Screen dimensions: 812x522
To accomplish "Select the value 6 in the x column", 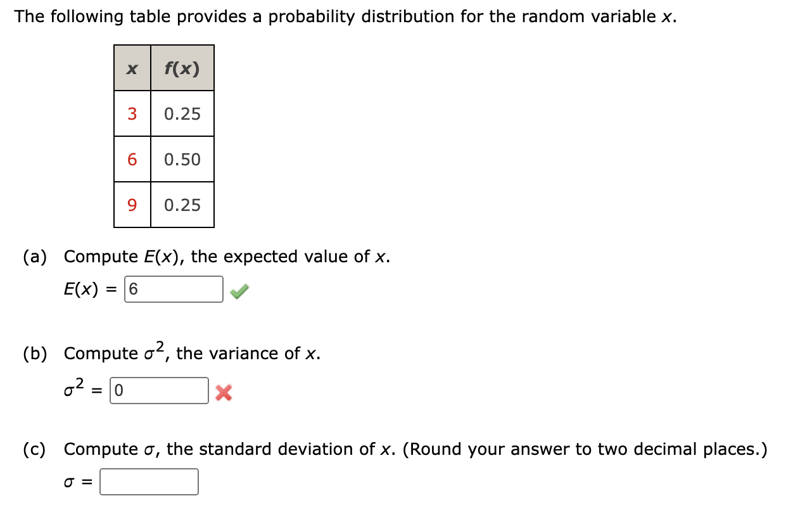I will click(x=132, y=160).
